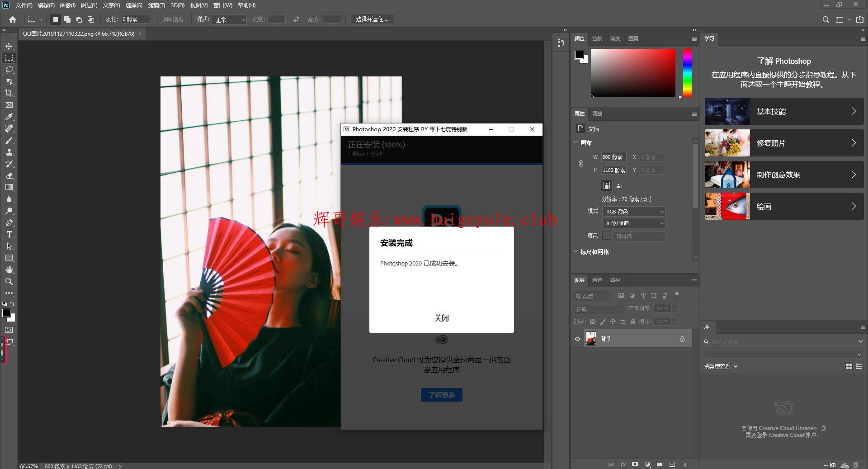Click the hue slider in Color panel
868x469 pixels.
(687, 73)
